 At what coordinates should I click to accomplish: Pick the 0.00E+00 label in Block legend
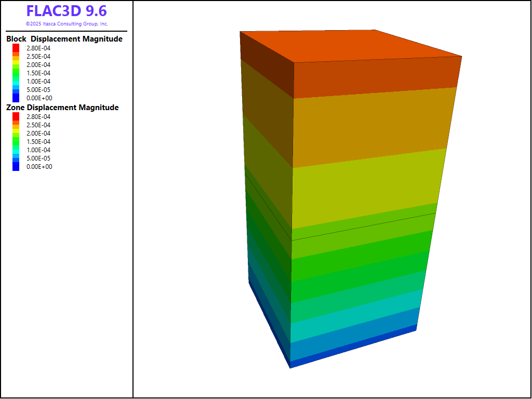click(x=39, y=98)
